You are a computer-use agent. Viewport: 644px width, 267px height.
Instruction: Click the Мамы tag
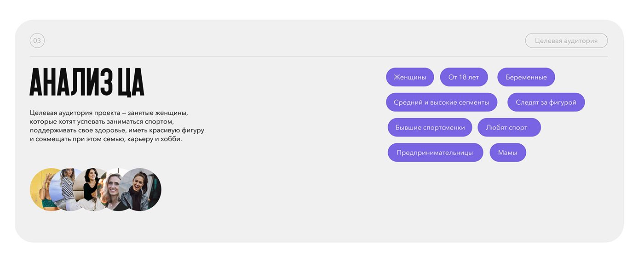tap(507, 153)
